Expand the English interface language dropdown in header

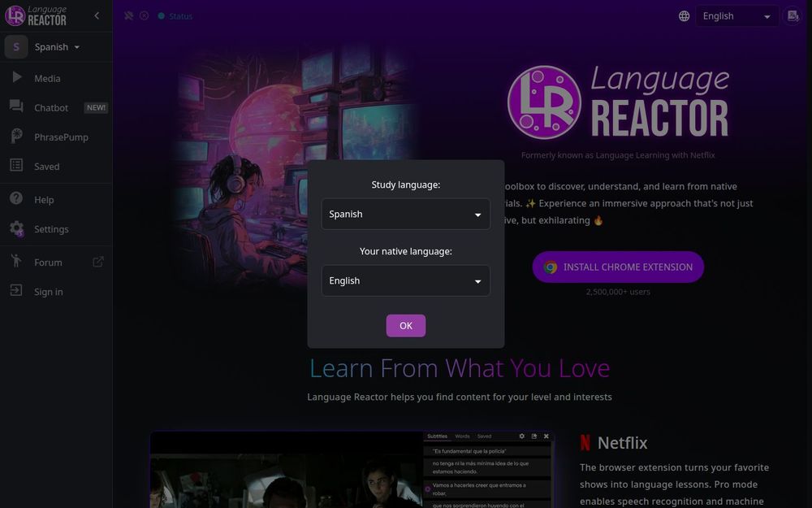(735, 15)
